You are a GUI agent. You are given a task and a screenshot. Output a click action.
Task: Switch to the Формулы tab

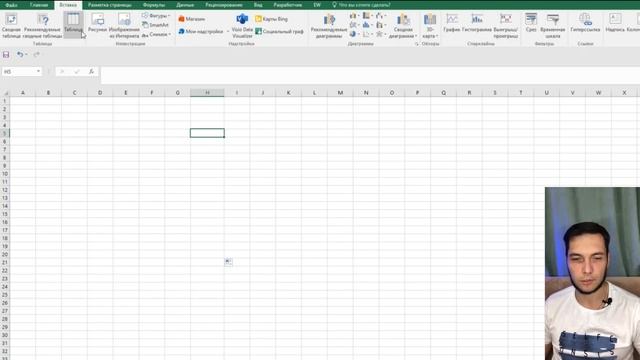pyautogui.click(x=154, y=5)
